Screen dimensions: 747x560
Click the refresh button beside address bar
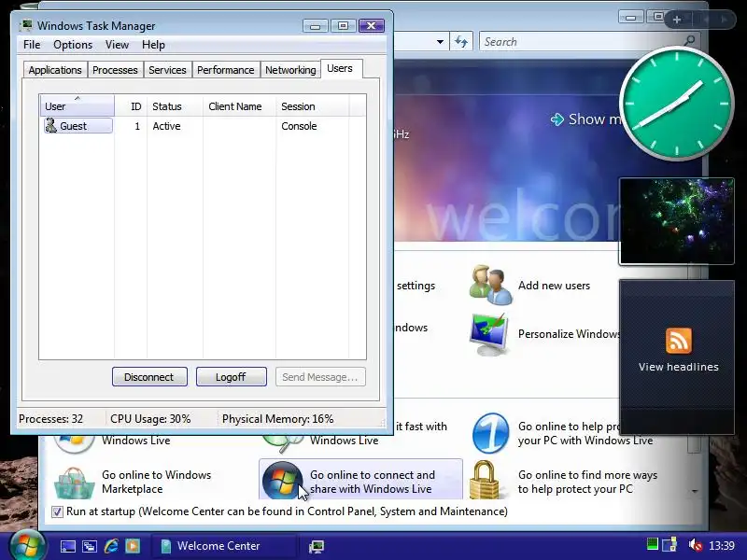pyautogui.click(x=460, y=41)
